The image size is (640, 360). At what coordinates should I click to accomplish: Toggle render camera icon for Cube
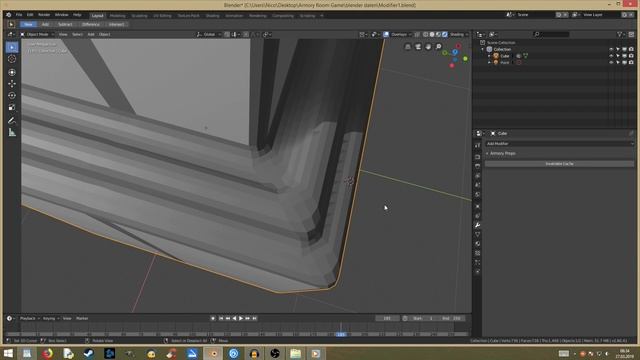click(631, 56)
